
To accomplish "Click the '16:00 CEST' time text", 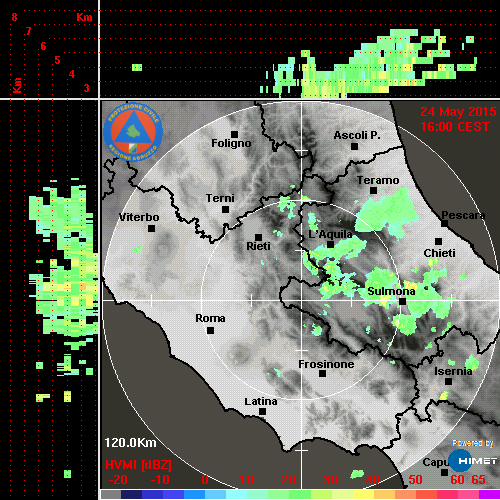I will pyautogui.click(x=455, y=127).
